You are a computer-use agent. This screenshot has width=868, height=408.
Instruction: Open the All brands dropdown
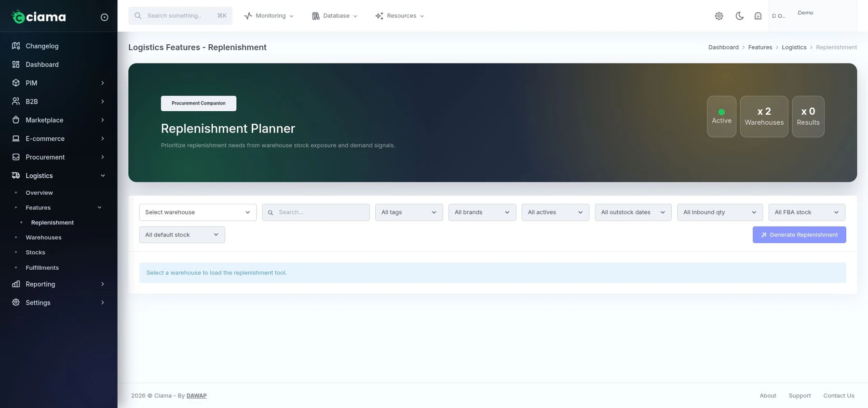pyautogui.click(x=482, y=212)
